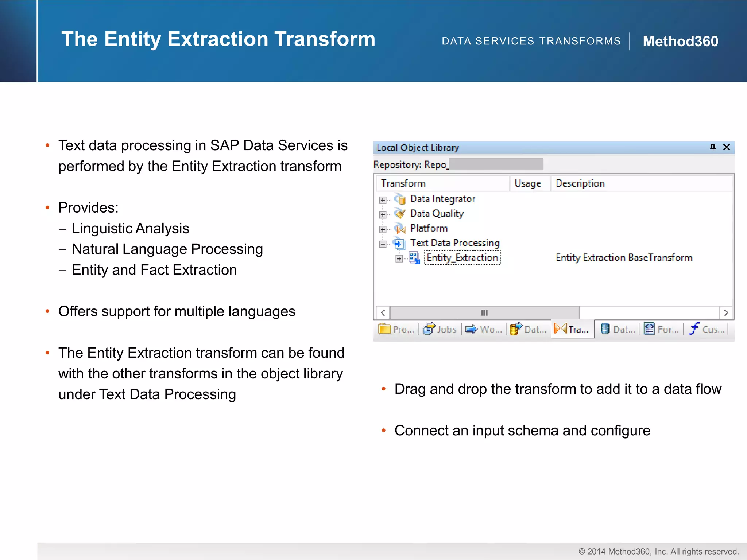
Task: Click the Platform transform category icon
Action: (x=400, y=229)
